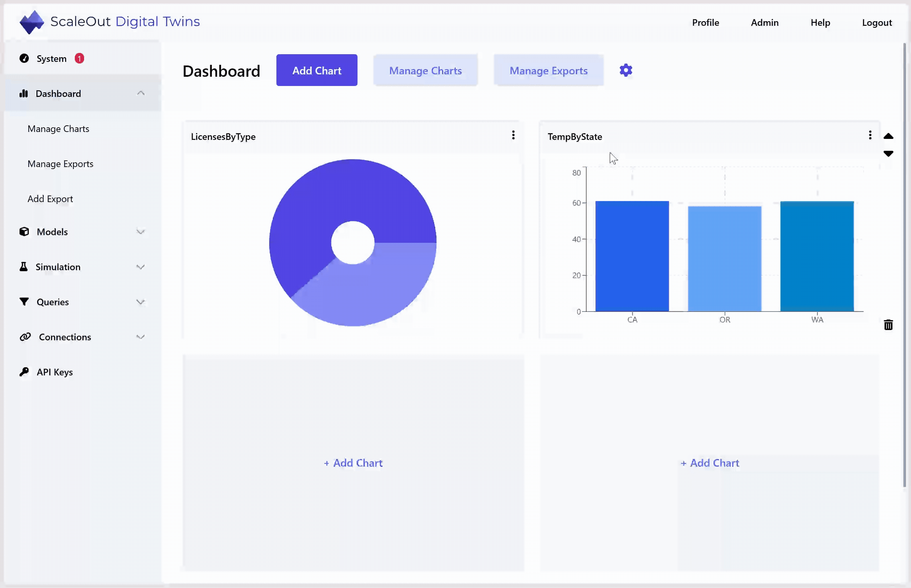Expand the Connections sidebar section

point(141,337)
